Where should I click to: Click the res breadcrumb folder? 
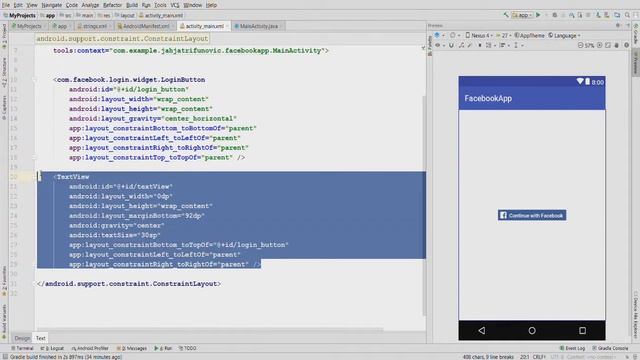click(104, 15)
